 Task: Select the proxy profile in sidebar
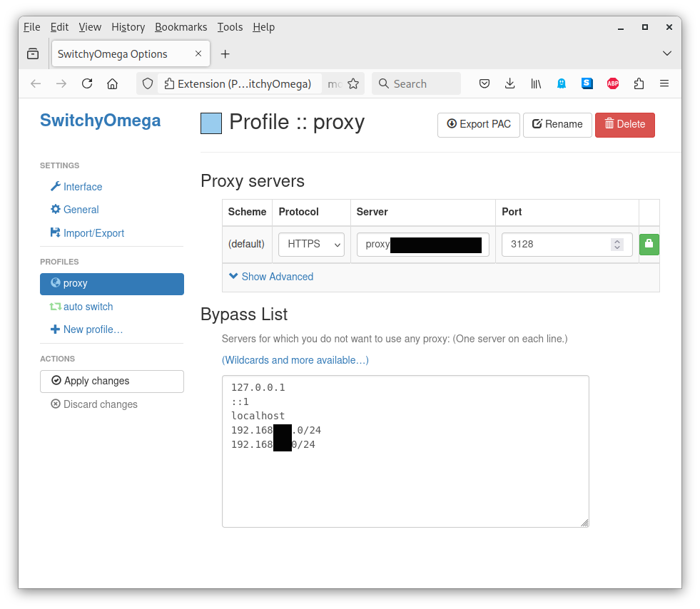pyautogui.click(x=112, y=284)
